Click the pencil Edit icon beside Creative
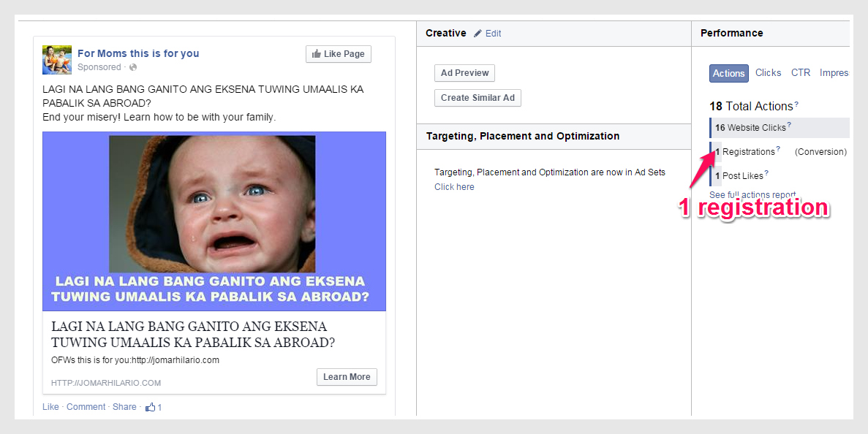 [478, 34]
